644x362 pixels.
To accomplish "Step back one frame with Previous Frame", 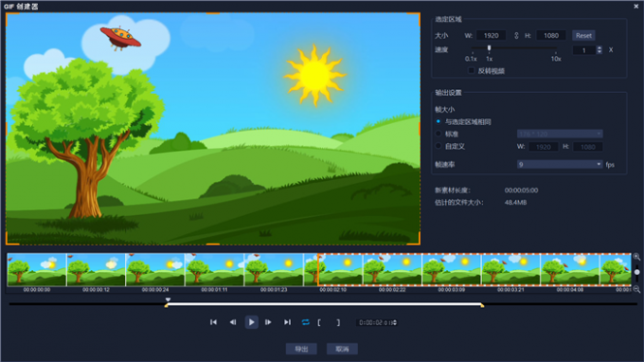I will pos(233,322).
